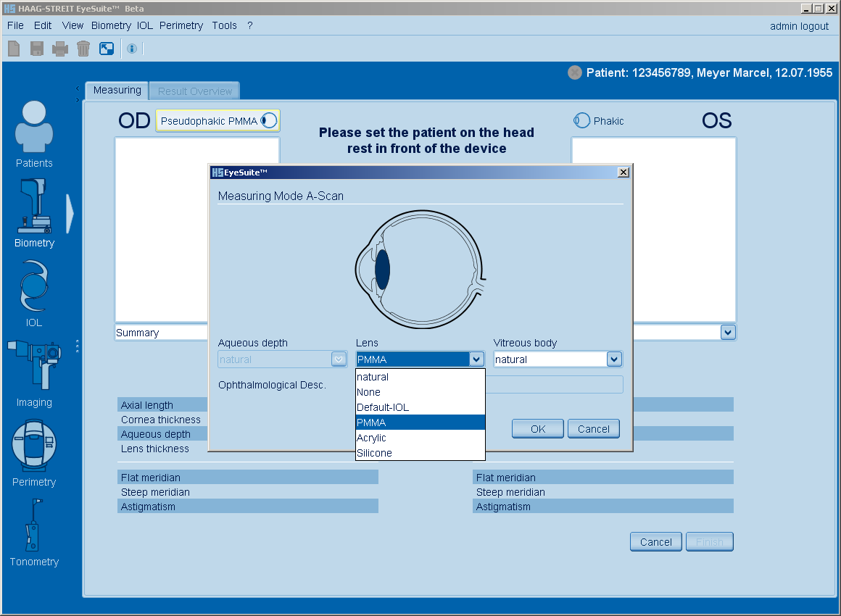The image size is (841, 616).
Task: Click the print toolbar icon
Action: click(x=60, y=49)
